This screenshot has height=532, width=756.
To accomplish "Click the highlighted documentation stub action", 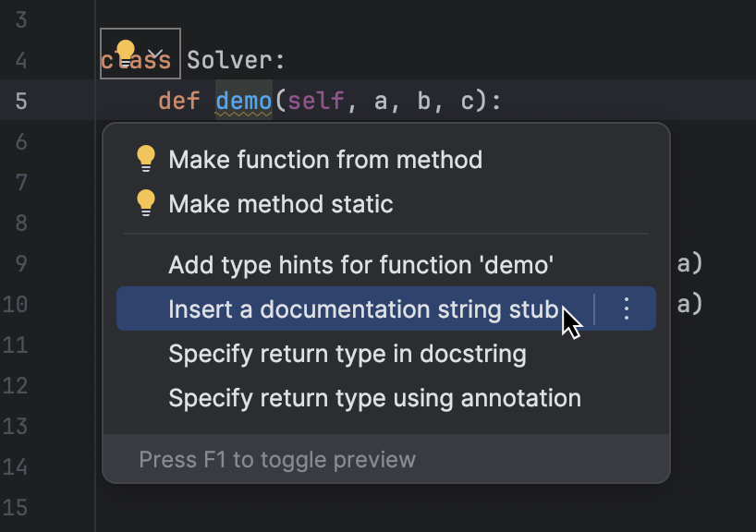I will tap(364, 309).
